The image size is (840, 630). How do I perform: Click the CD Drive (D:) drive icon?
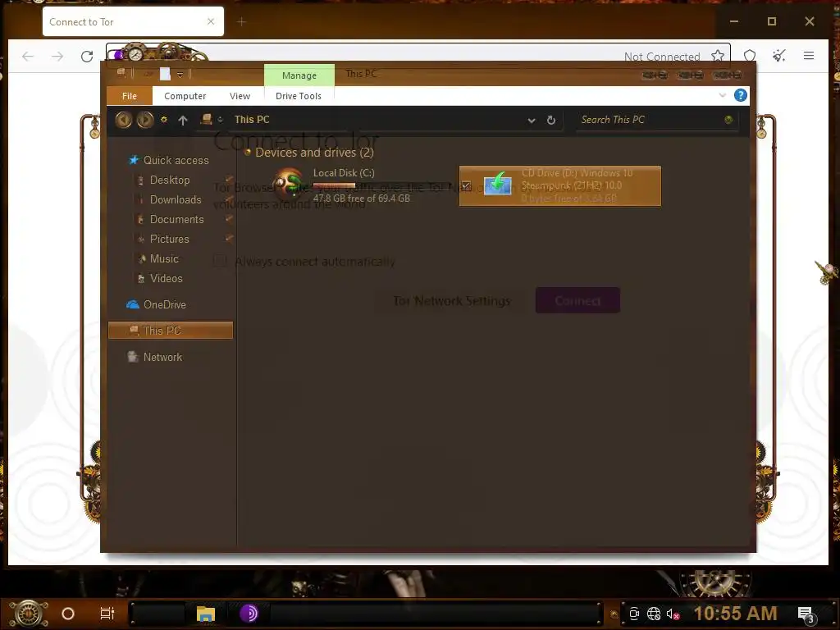[x=498, y=185]
